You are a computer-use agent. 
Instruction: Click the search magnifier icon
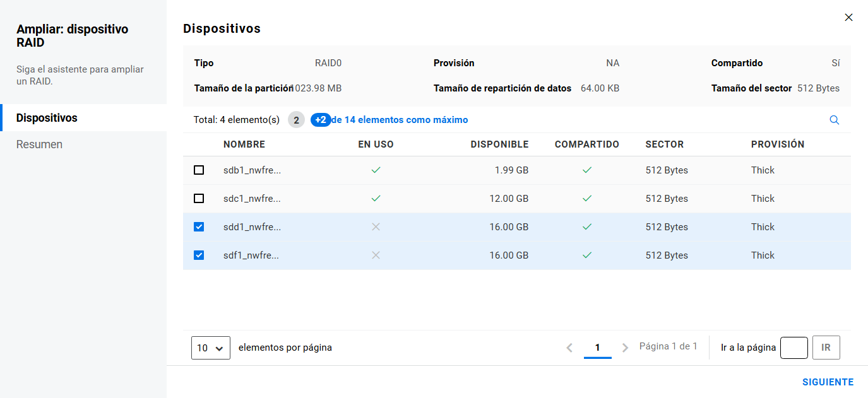[x=834, y=120]
